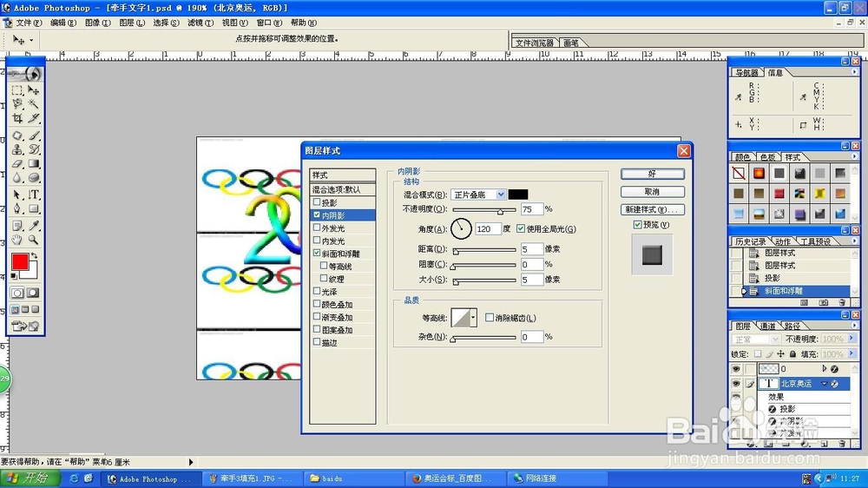
Task: Select the Pen tool
Action: tap(17, 208)
